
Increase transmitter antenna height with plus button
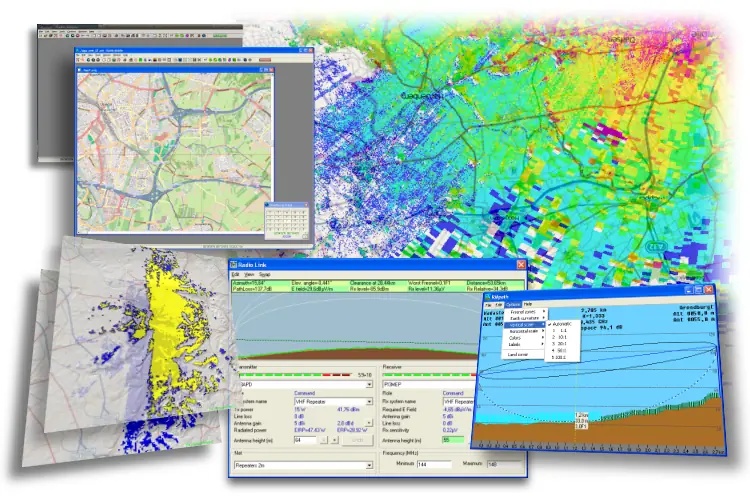point(334,440)
